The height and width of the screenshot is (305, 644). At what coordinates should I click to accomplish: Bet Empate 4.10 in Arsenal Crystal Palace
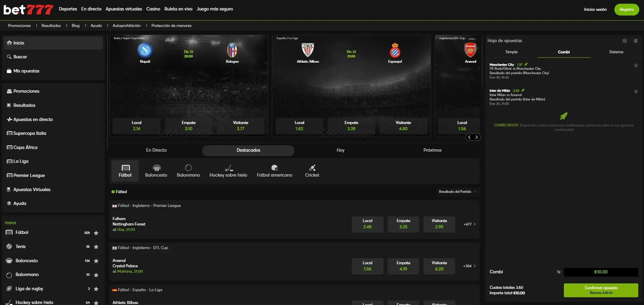(x=403, y=266)
